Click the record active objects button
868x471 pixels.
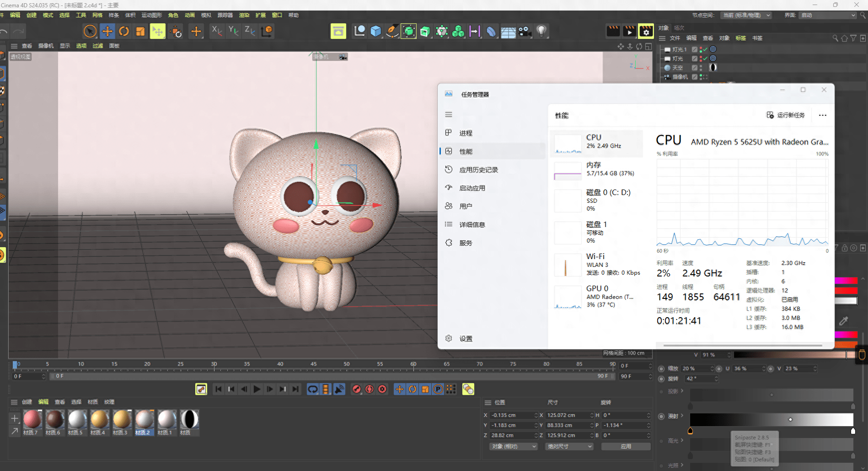click(357, 389)
